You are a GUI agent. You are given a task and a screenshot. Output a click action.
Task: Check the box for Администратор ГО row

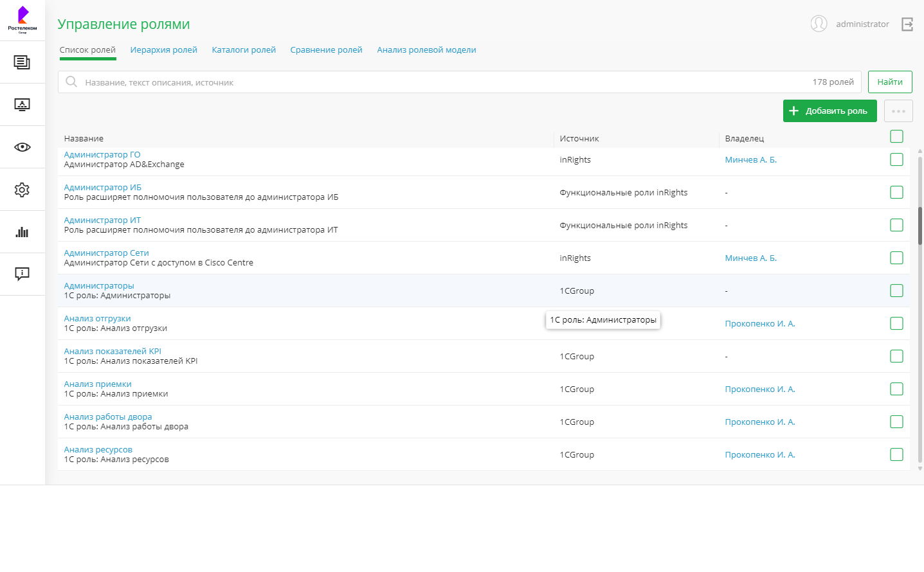click(896, 159)
